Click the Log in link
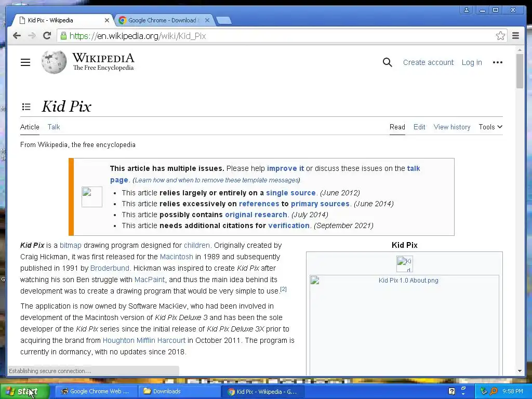Viewport: 532px width, 399px height. [472, 62]
